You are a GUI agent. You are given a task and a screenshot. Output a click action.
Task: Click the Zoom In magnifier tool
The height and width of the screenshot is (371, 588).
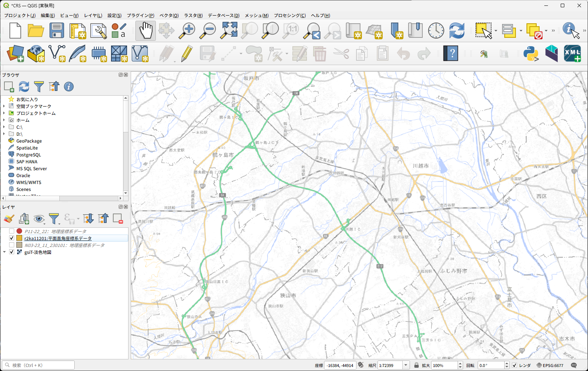click(187, 30)
